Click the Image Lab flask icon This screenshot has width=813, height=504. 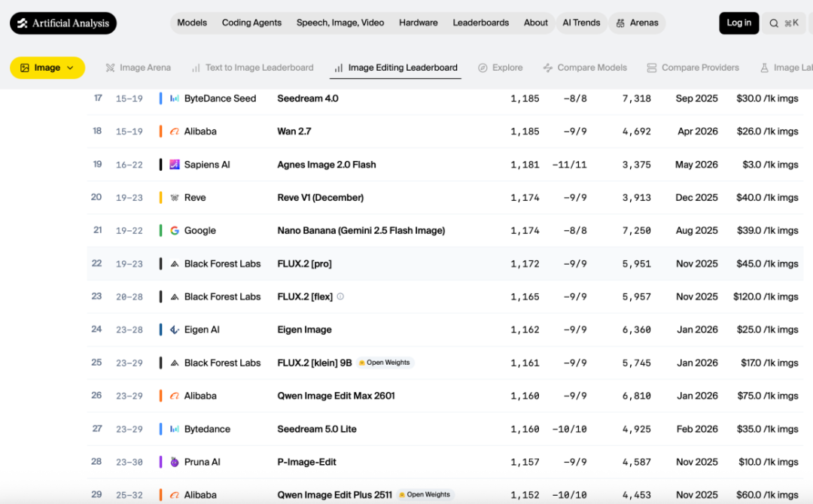764,68
